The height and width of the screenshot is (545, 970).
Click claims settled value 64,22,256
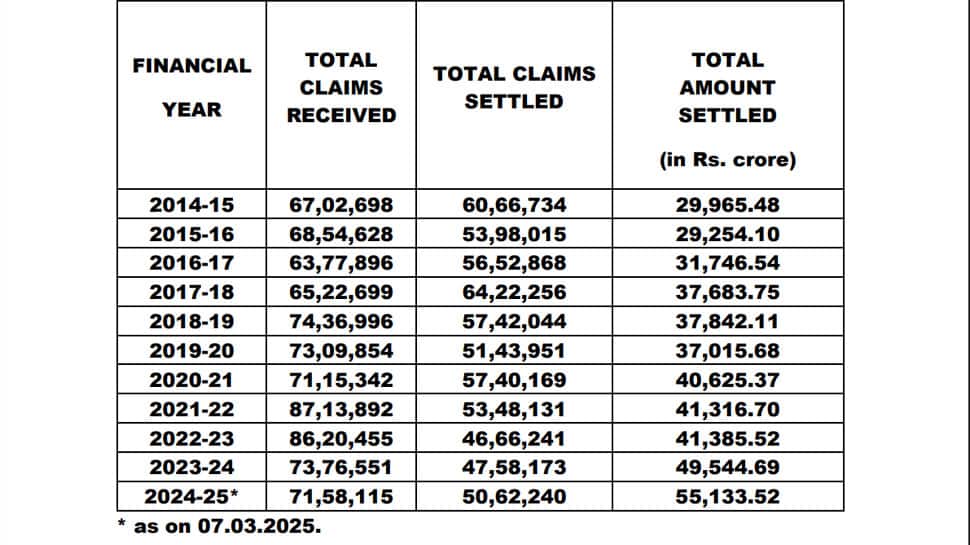(x=514, y=292)
